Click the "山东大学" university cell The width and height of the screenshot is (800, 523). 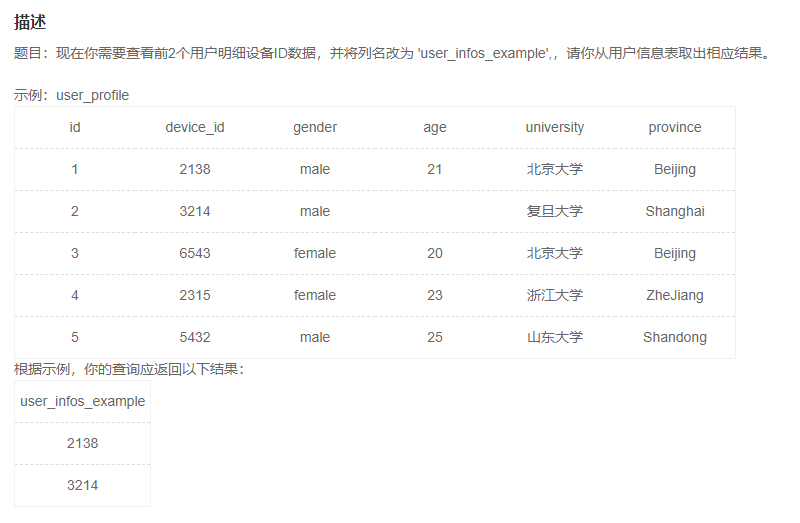point(555,337)
